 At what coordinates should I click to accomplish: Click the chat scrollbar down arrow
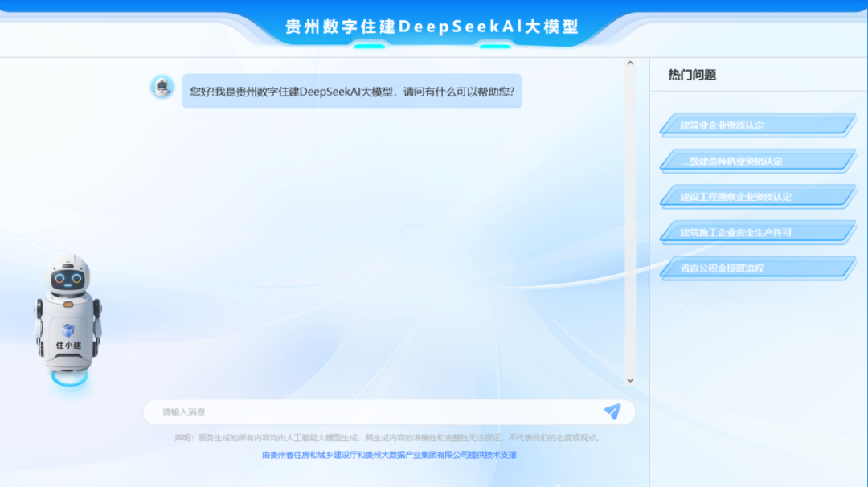pos(630,380)
